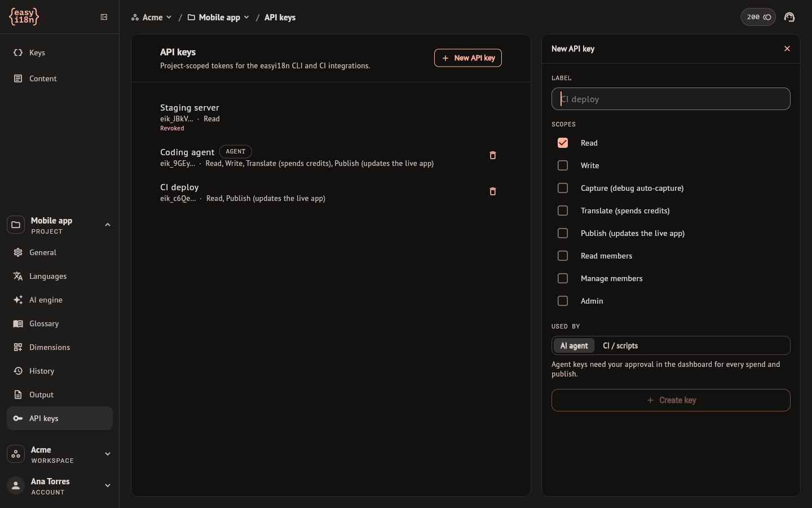
Task: Open the Acme breadcrumb dropdown
Action: (x=152, y=17)
